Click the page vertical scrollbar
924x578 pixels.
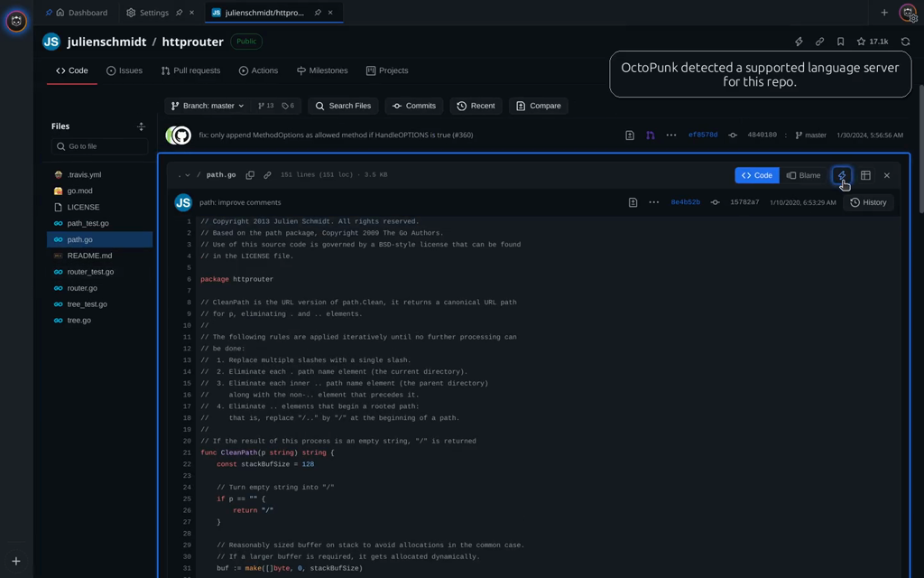pos(921,149)
